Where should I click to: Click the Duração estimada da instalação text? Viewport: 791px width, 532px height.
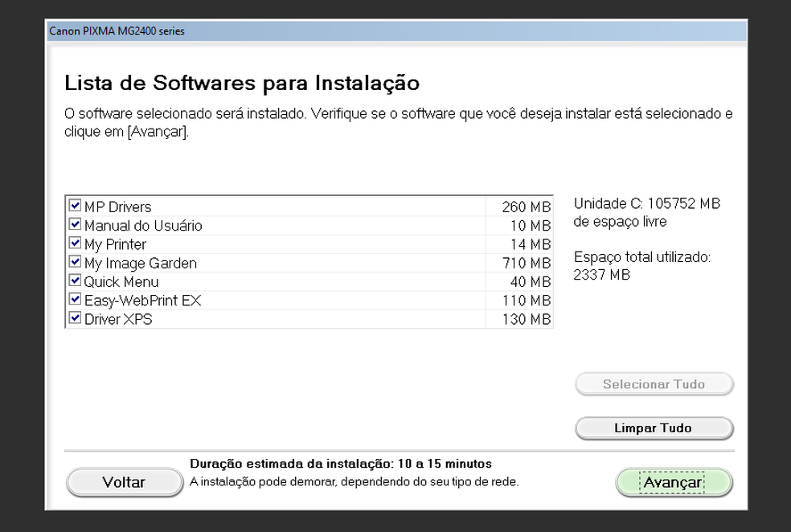click(x=341, y=464)
